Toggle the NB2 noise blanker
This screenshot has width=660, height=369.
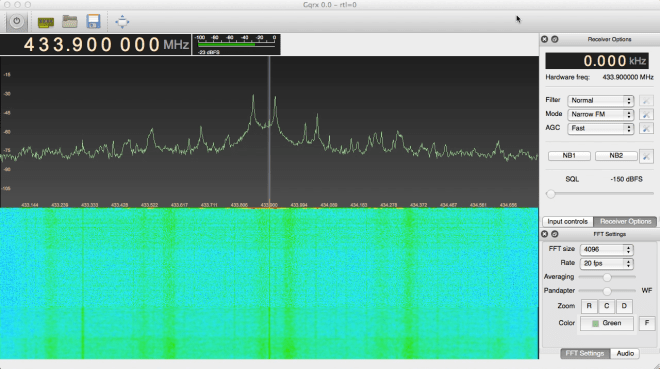616,156
